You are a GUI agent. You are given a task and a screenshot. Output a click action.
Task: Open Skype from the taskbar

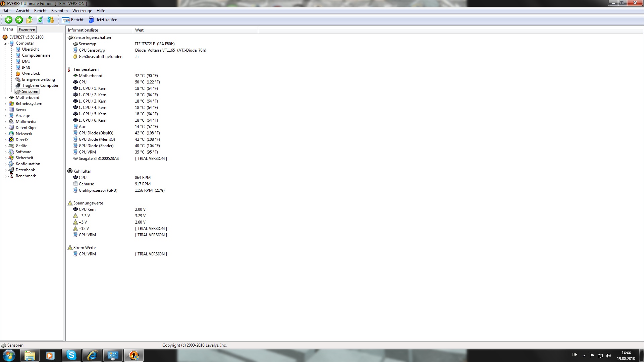click(x=71, y=355)
